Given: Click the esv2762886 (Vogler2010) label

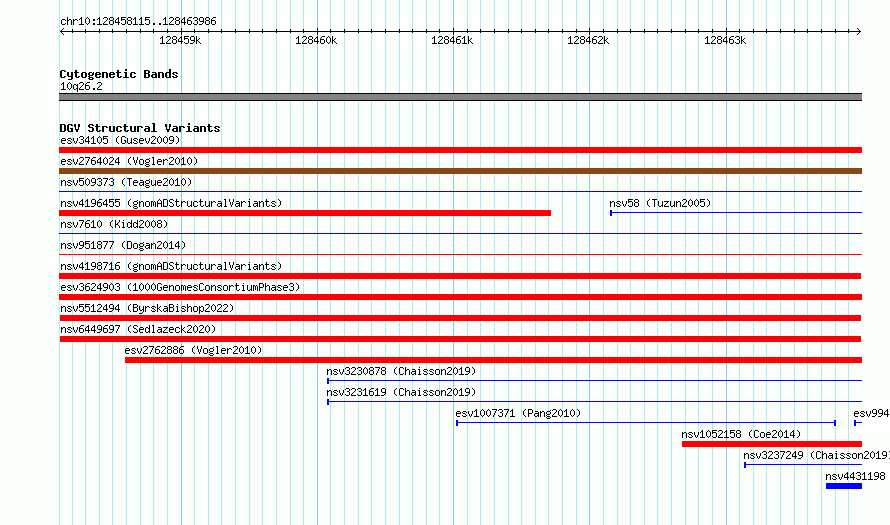Looking at the screenshot, I should click(194, 350).
